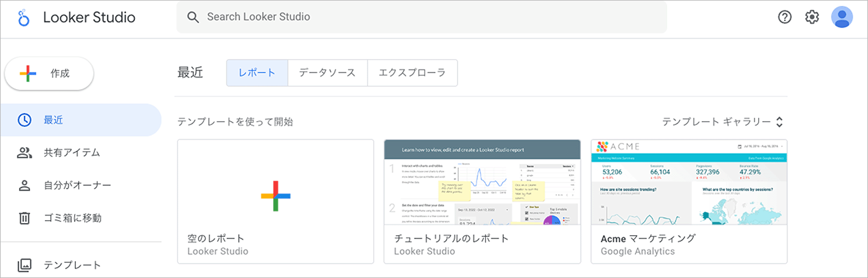The image size is (868, 278).
Task: Click the Looker Studio logo icon
Action: [23, 17]
